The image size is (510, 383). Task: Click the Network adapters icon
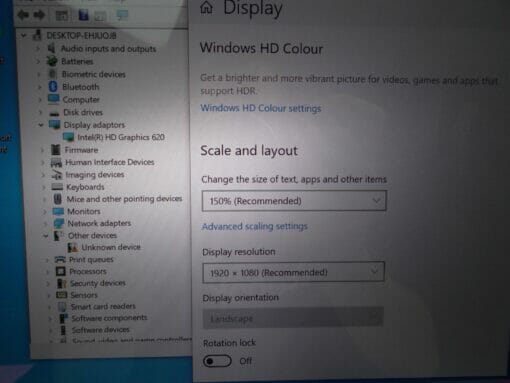(59, 223)
